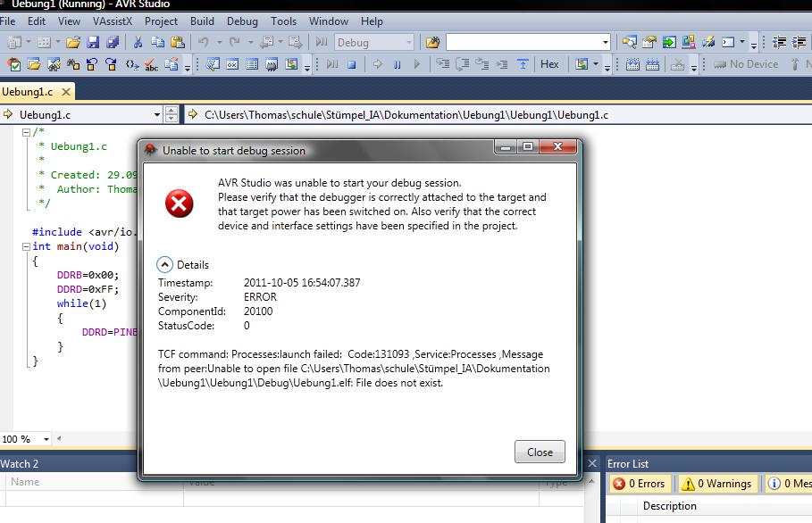This screenshot has height=523, width=812.
Task: Click the second memory chip icon
Action: [652, 64]
